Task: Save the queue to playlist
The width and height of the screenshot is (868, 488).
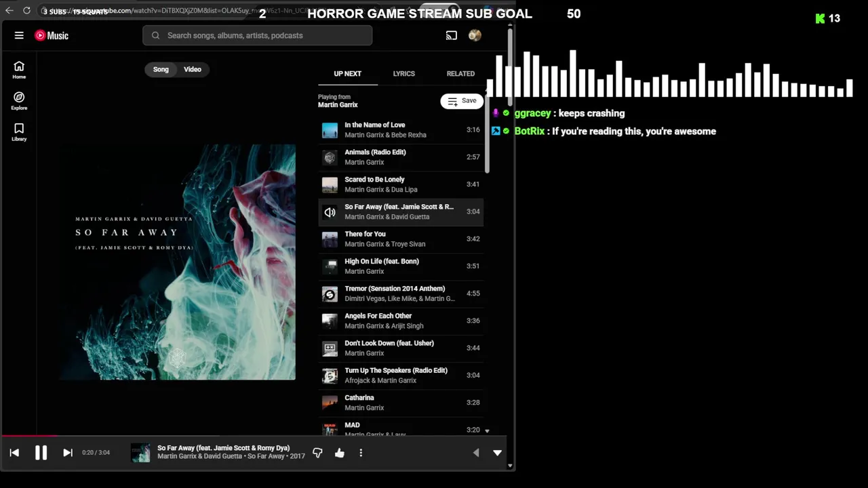Action: tap(462, 101)
